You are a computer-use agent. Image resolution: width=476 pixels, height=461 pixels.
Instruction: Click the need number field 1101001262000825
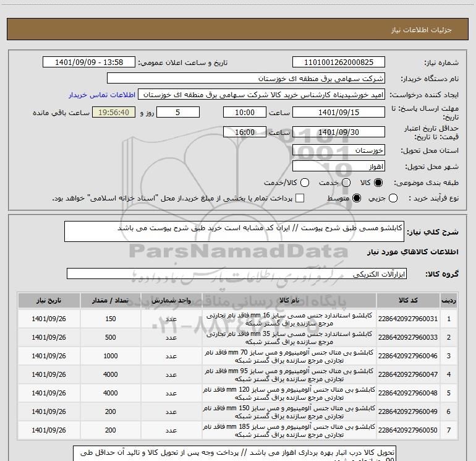coord(338,62)
